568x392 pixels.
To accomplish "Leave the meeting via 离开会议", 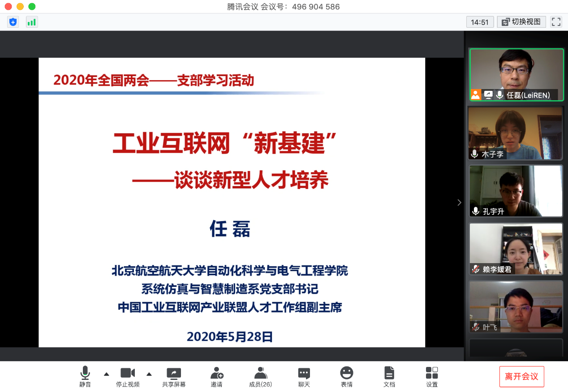I will click(x=521, y=377).
